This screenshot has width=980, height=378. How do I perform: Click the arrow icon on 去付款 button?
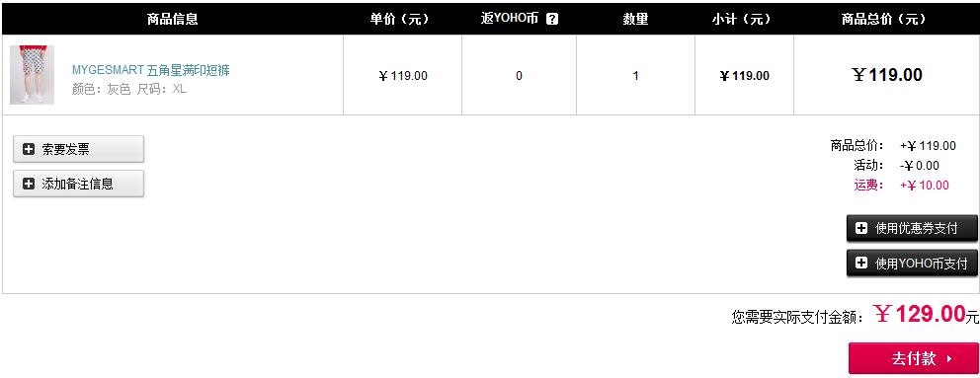(x=949, y=358)
